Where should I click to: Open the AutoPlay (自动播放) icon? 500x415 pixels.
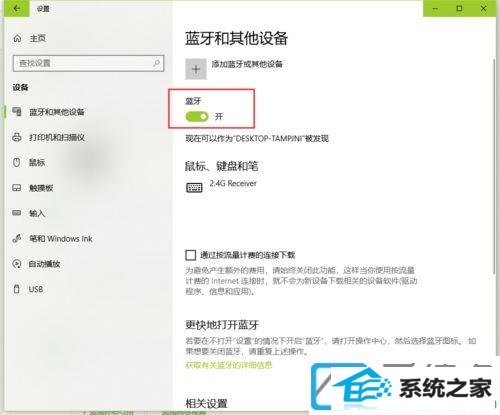tap(17, 264)
